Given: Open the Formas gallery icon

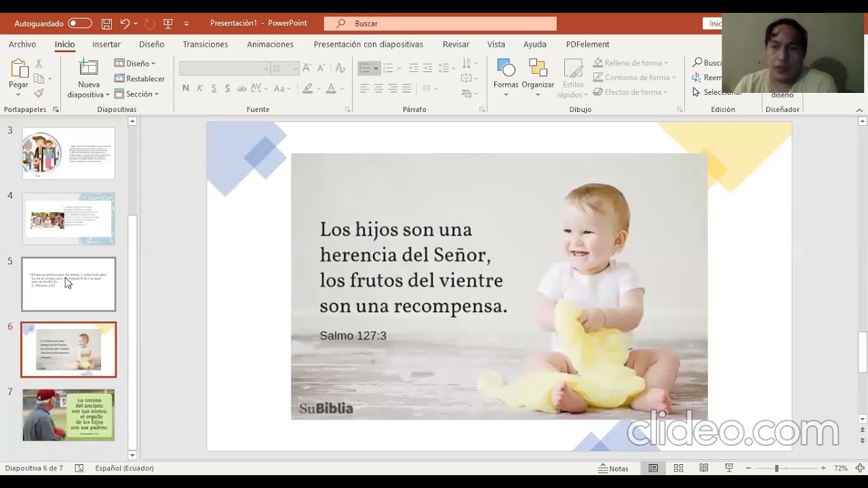Looking at the screenshot, I should [x=505, y=71].
